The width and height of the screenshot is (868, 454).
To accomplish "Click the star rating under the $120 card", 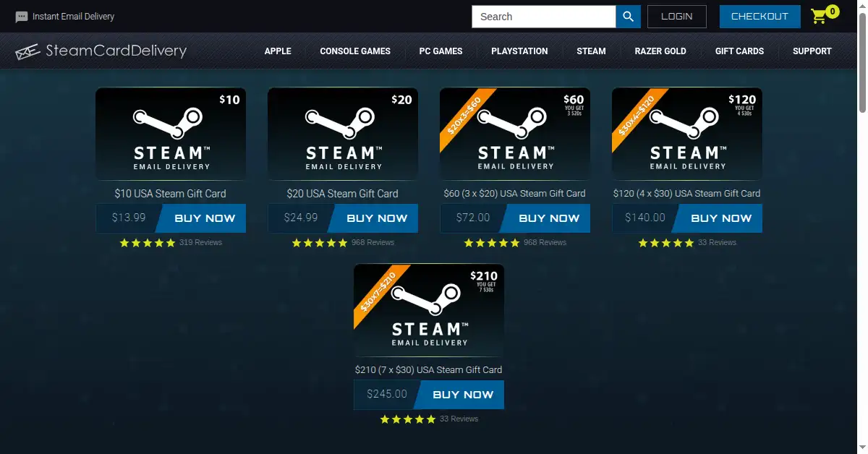I will (665, 243).
